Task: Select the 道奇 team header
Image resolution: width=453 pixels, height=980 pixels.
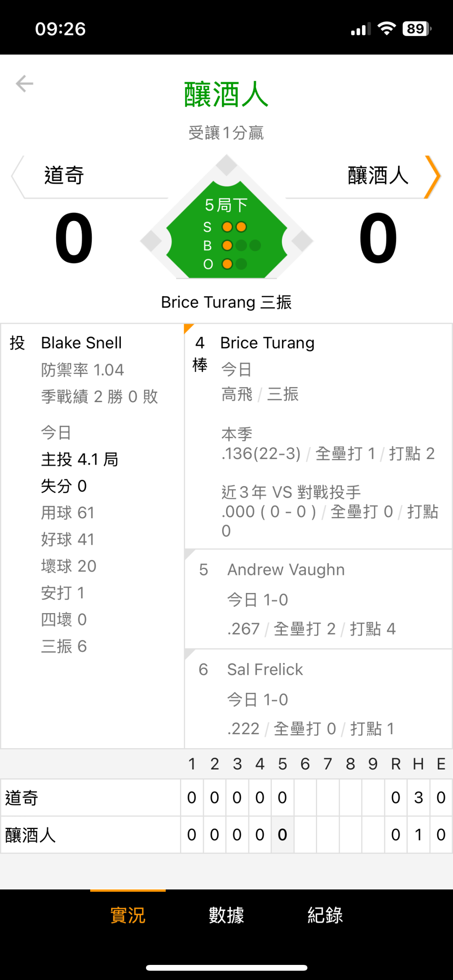Action: 64,175
